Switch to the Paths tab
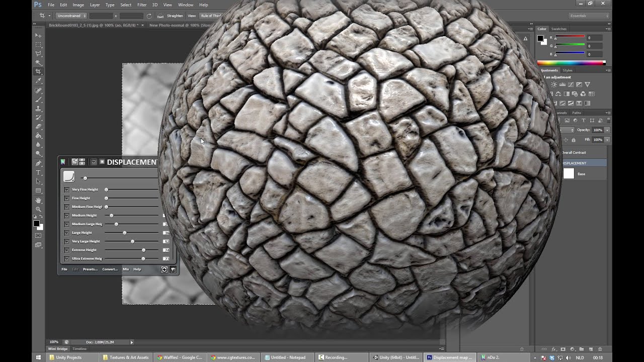The image size is (644, 362). (x=577, y=113)
